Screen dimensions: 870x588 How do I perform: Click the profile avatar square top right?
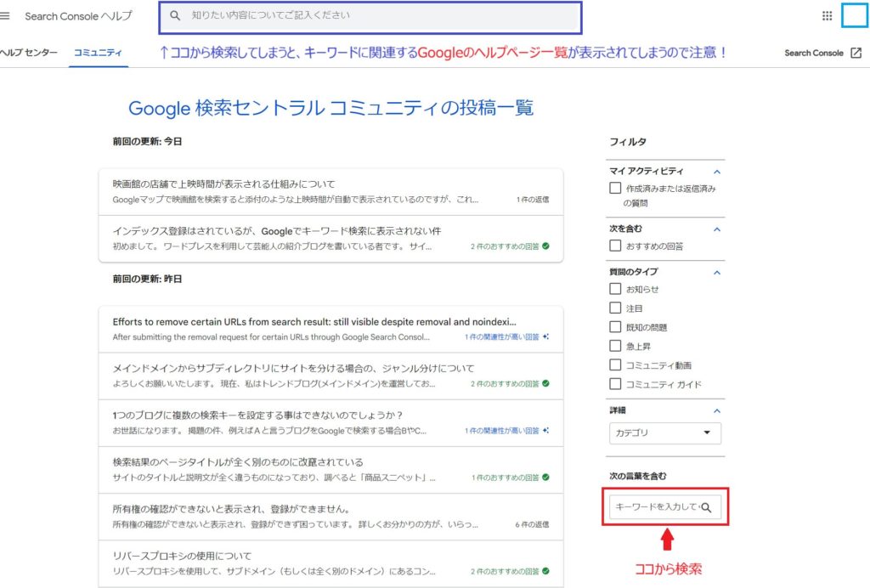854,15
